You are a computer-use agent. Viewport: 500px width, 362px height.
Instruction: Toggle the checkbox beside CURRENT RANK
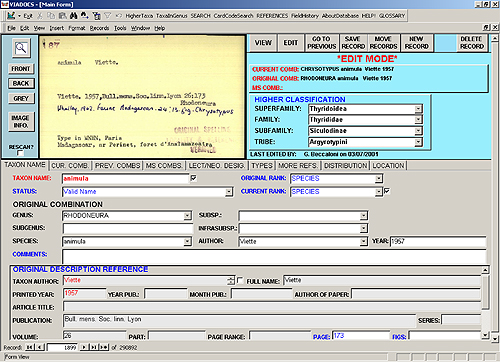tap(387, 191)
